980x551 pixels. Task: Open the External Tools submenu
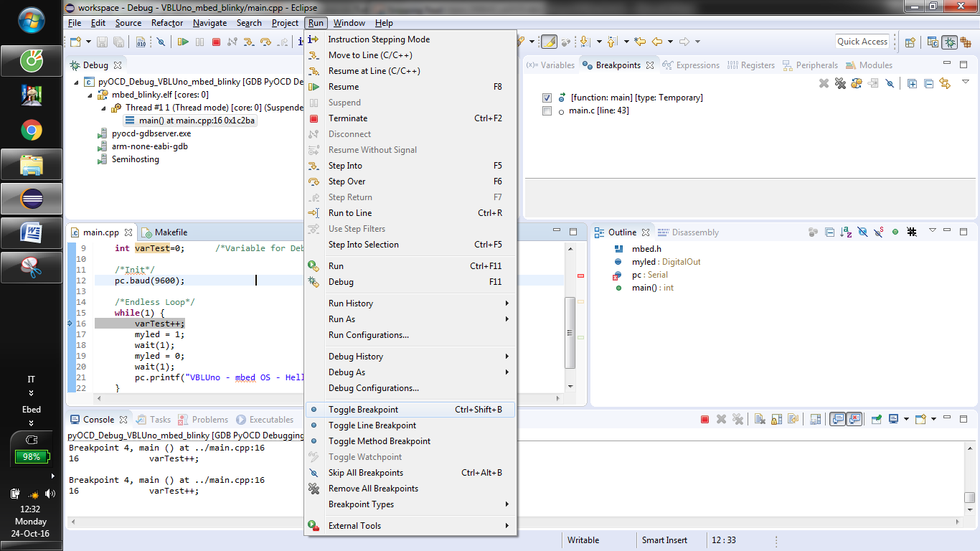pos(410,526)
